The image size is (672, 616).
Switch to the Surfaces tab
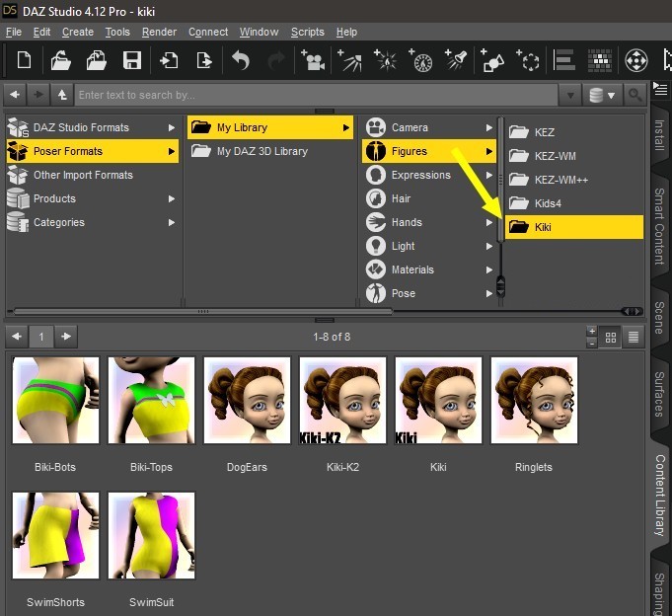pyautogui.click(x=659, y=394)
